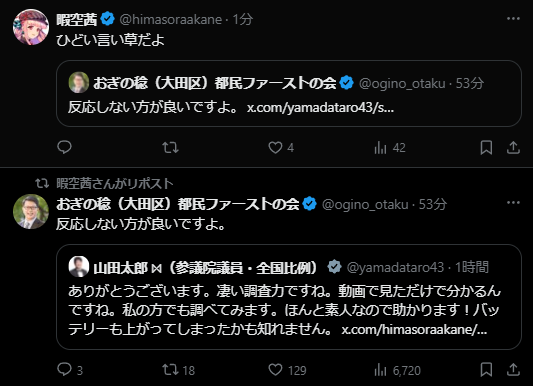
Task: Open the おぎの稔 avatar in lower post
Action: [x=31, y=212]
